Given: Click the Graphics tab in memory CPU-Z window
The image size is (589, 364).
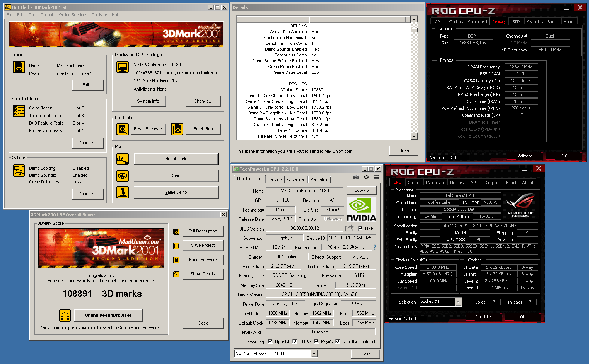Looking at the screenshot, I should [x=534, y=22].
